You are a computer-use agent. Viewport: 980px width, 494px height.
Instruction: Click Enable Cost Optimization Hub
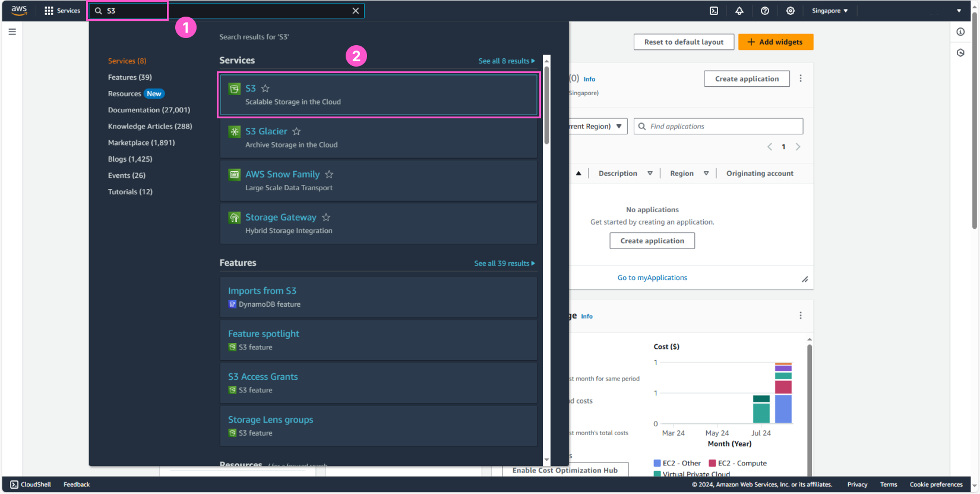pyautogui.click(x=565, y=470)
